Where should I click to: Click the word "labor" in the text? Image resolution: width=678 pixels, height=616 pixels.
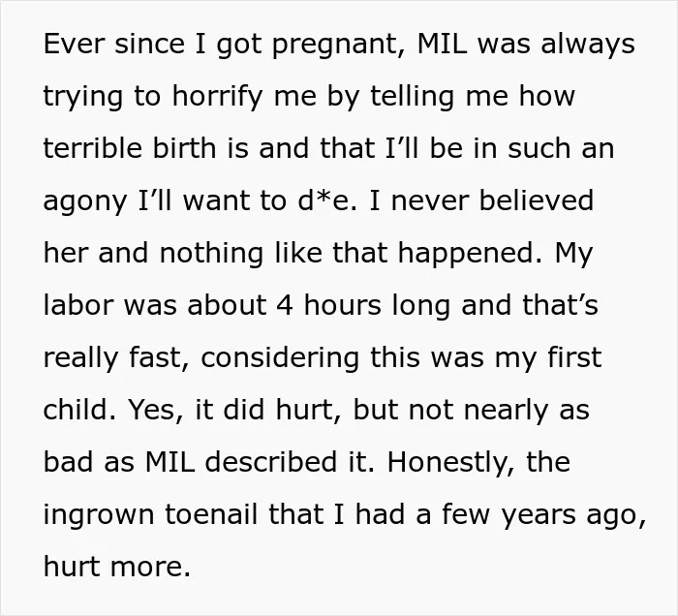click(78, 305)
